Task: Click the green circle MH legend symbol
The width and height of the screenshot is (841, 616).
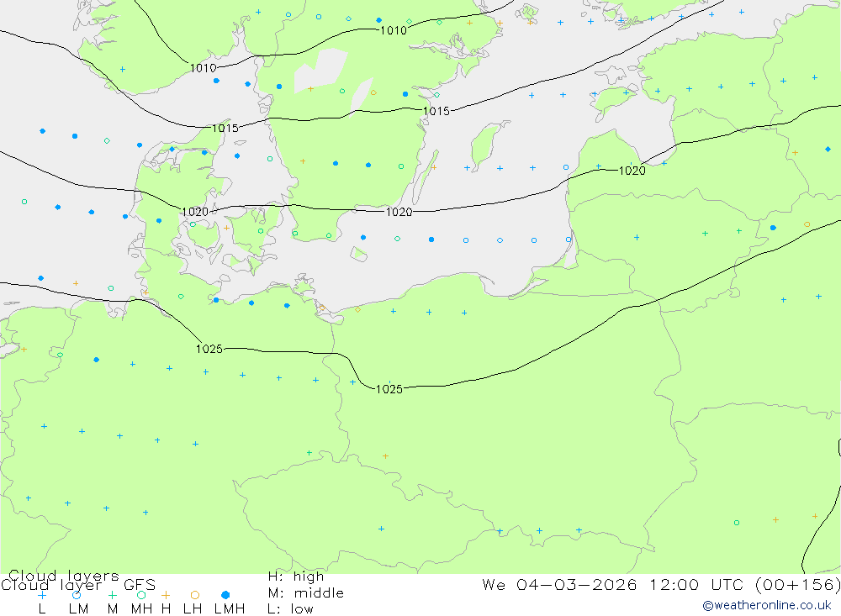Action: tap(141, 595)
